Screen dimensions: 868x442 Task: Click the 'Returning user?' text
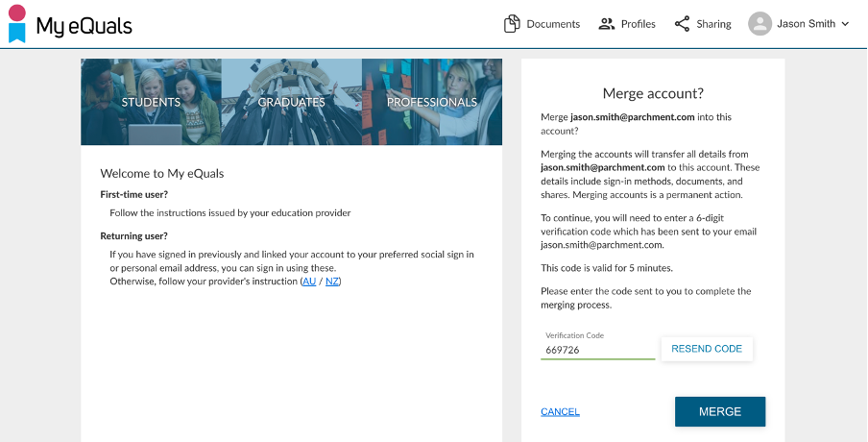coord(134,236)
